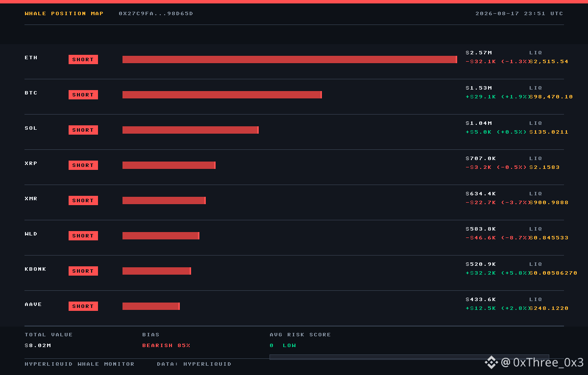Click the BTC position size bar
588x375 pixels.
point(222,95)
